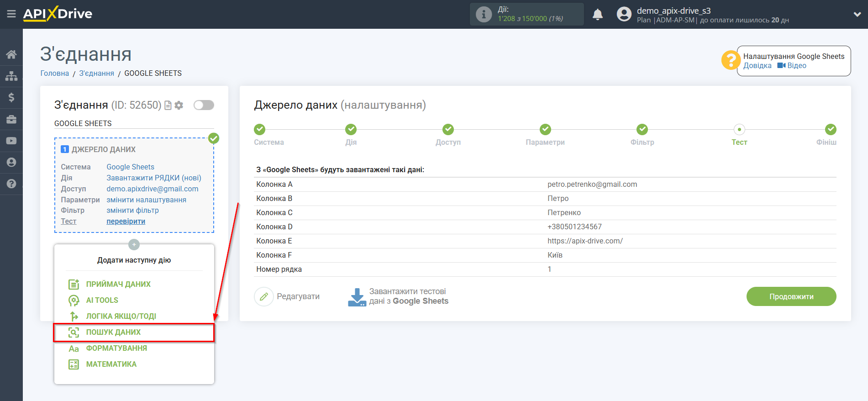Select ФОРМАТУВАННЯ menu item
This screenshot has height=401, width=868.
(116, 348)
